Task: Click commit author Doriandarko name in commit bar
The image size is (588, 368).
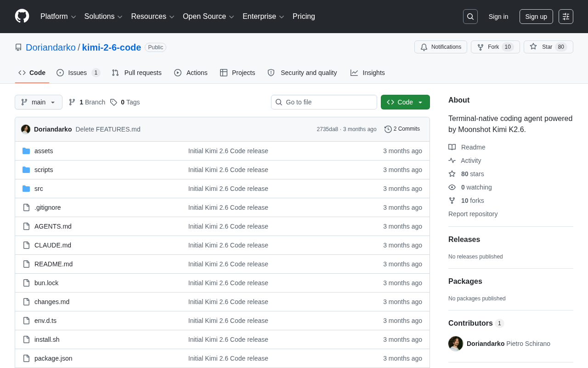Action: (53, 129)
